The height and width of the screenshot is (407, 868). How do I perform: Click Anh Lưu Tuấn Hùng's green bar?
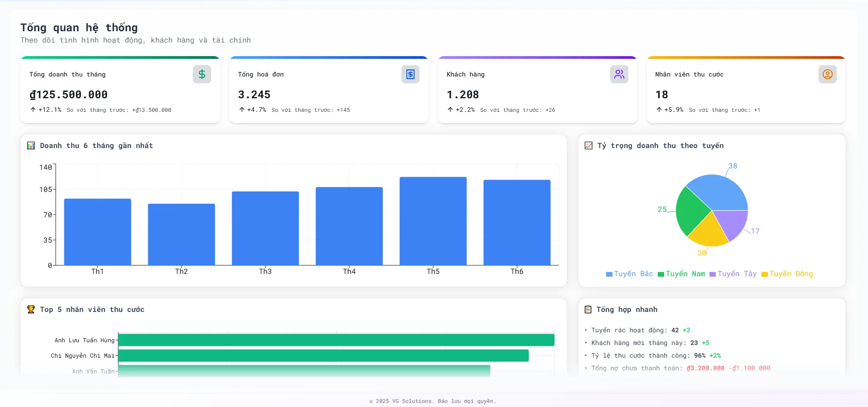(336, 340)
